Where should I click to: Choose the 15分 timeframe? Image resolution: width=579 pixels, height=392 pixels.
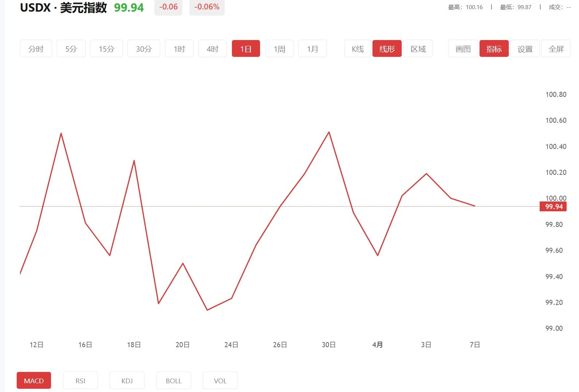(x=106, y=49)
